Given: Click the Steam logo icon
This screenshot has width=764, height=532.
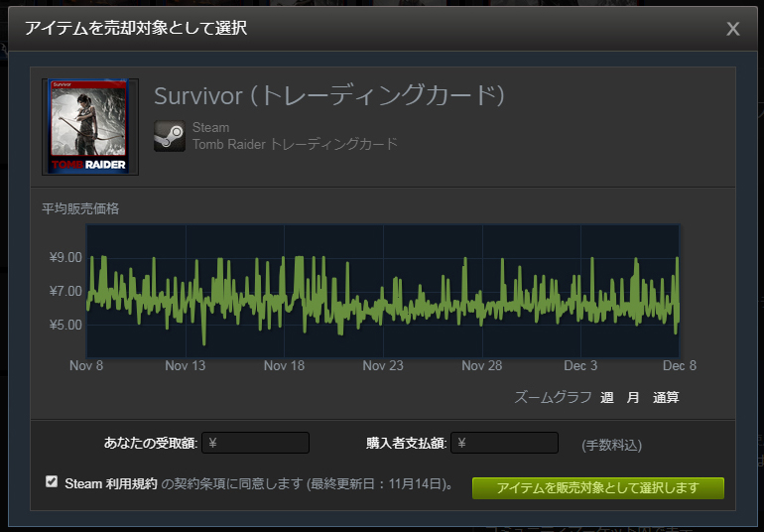Looking at the screenshot, I should [170, 136].
